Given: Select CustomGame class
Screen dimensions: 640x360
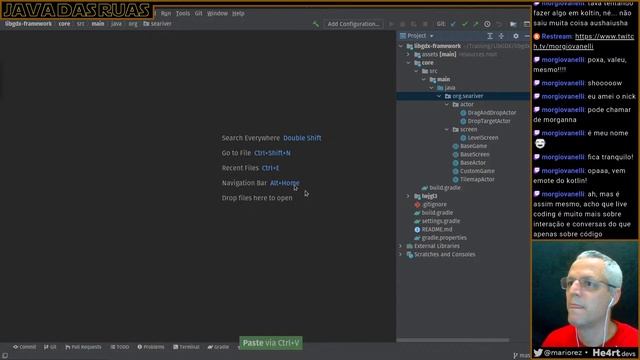Looking at the screenshot, I should click(x=473, y=171).
